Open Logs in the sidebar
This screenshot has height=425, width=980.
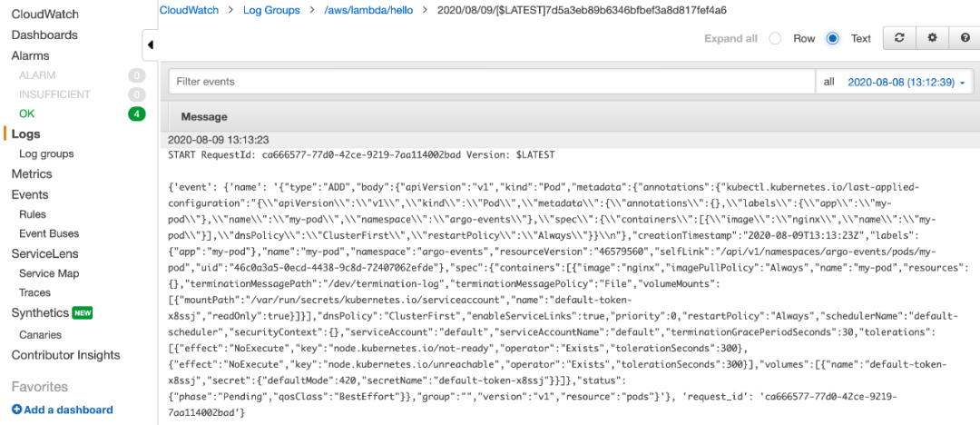tap(25, 133)
